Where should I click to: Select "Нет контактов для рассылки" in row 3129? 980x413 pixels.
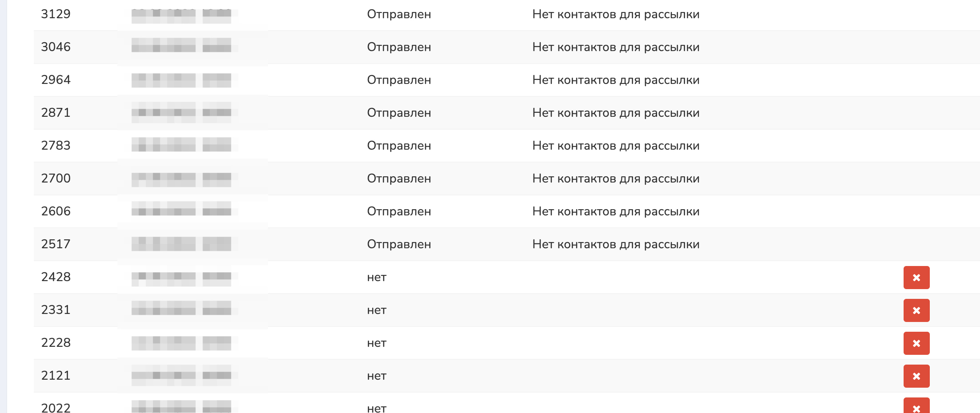615,14
